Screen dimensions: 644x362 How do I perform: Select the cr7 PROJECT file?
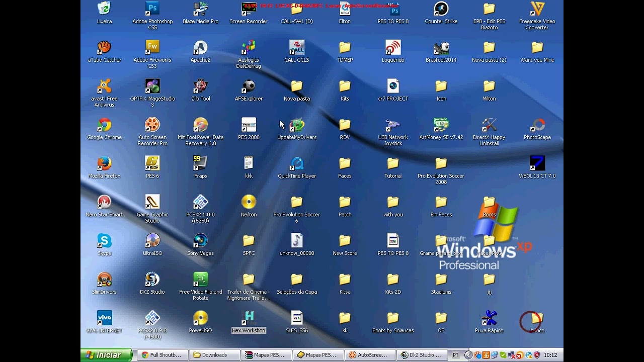point(393,86)
